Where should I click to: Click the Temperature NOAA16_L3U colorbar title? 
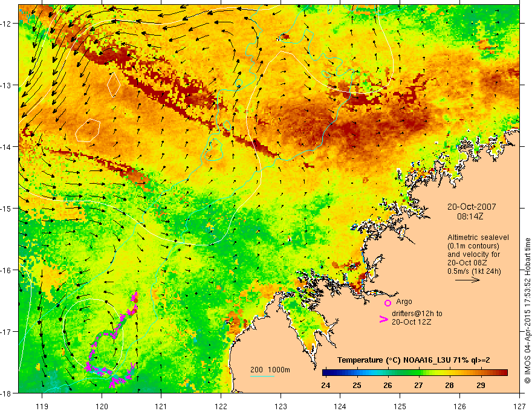coord(414,360)
